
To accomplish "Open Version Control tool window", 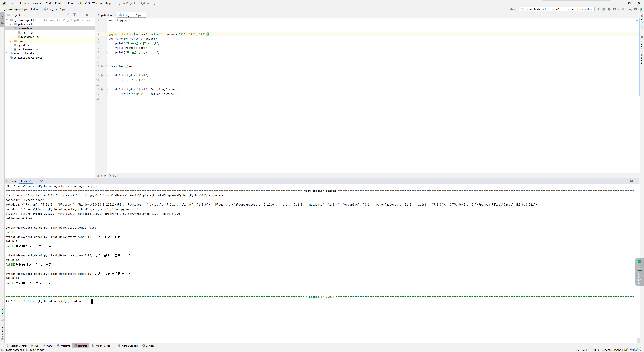I will (17, 346).
